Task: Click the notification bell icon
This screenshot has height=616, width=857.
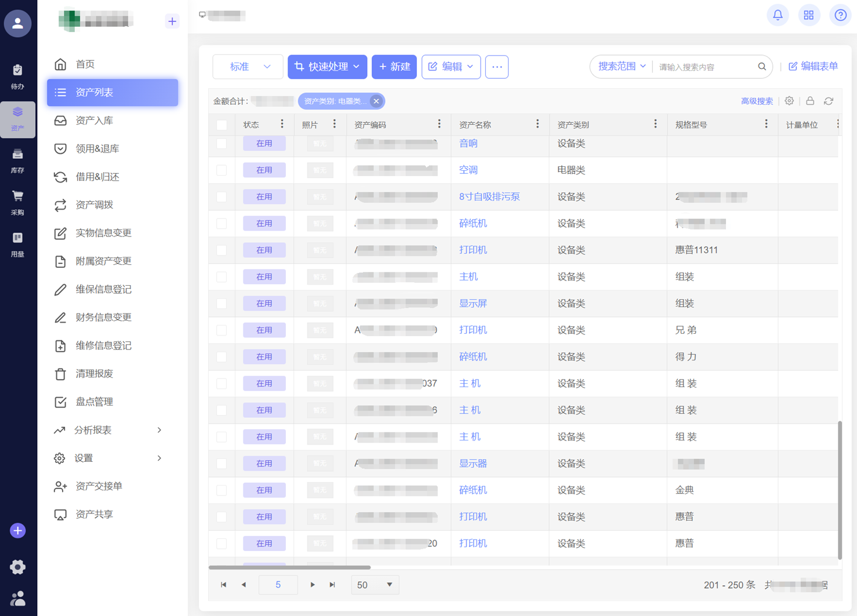Action: (x=778, y=16)
